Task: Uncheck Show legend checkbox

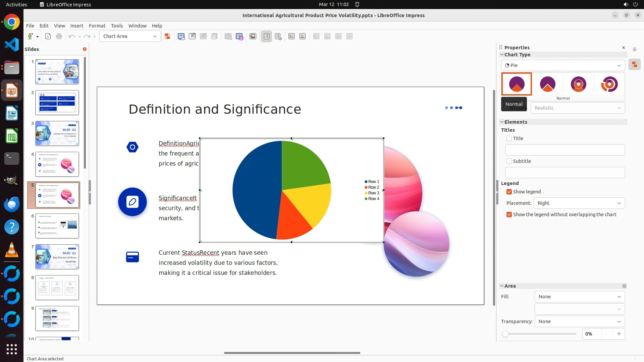Action: (509, 192)
